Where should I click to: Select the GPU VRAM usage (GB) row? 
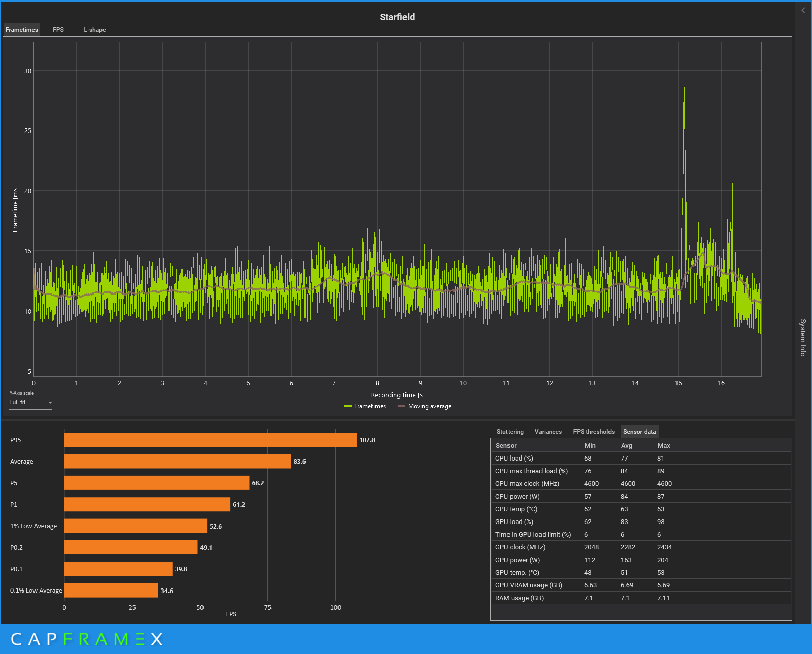tap(641, 585)
